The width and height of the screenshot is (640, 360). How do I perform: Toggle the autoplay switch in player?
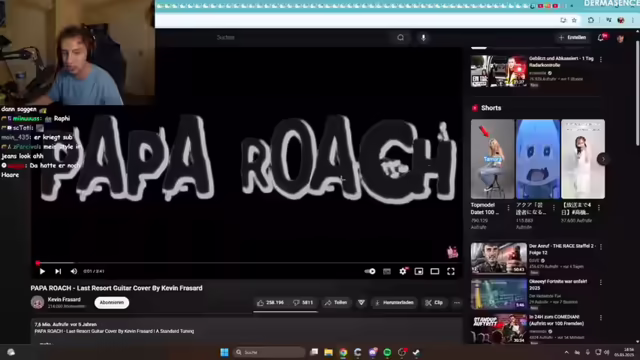[370, 271]
